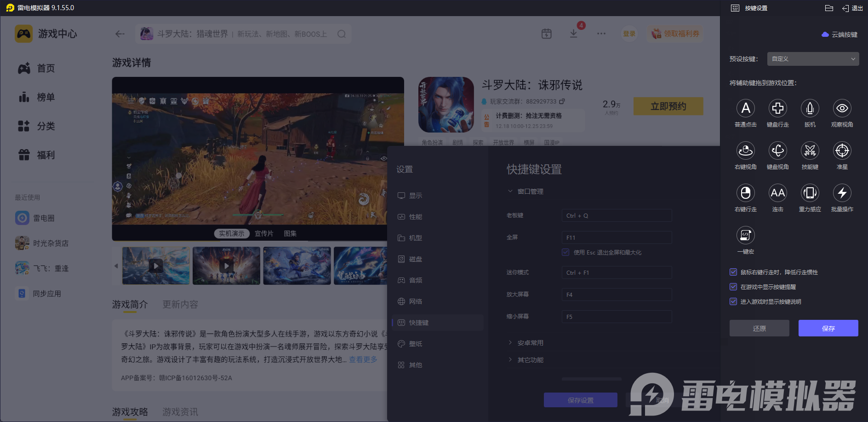Edit the 迷你模式 Ctrl + F1 shortcut field

tap(617, 272)
